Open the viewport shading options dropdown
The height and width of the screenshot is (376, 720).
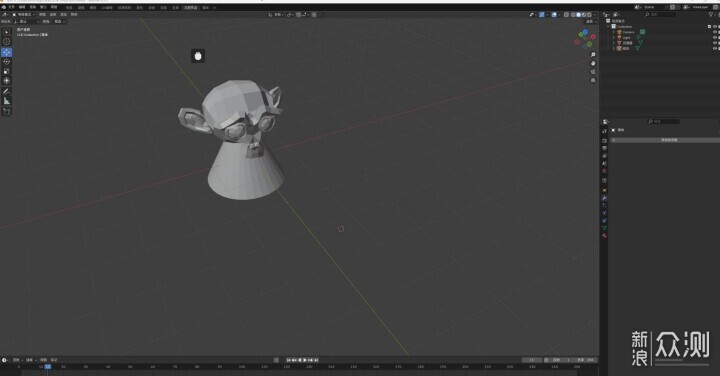[595, 15]
